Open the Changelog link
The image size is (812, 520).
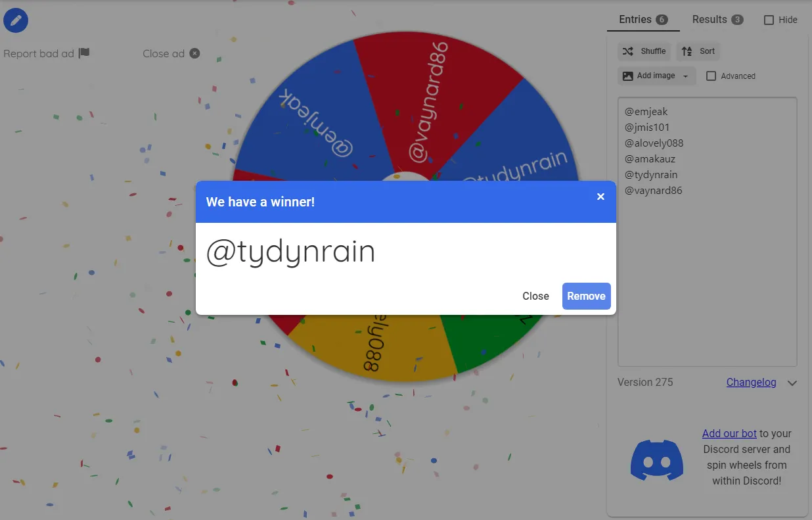[752, 383]
